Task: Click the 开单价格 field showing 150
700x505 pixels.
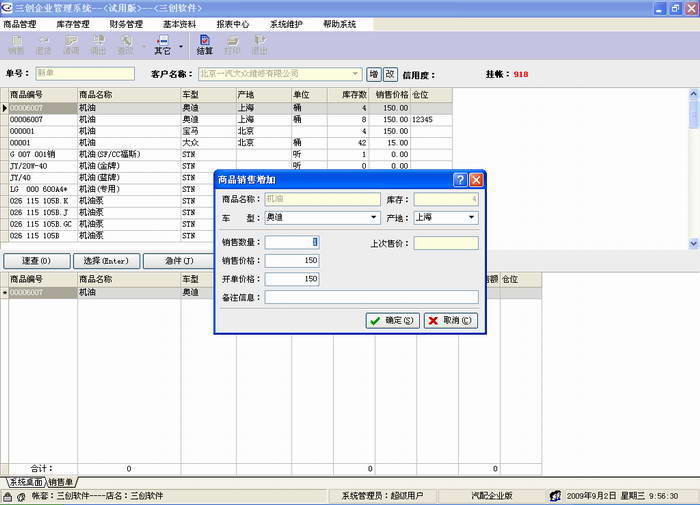Action: 292,279
